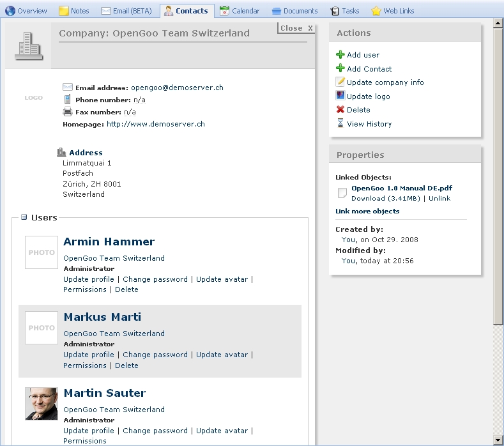Image resolution: width=504 pixels, height=446 pixels.
Task: Click the red X Delete icon
Action: pyautogui.click(x=340, y=110)
